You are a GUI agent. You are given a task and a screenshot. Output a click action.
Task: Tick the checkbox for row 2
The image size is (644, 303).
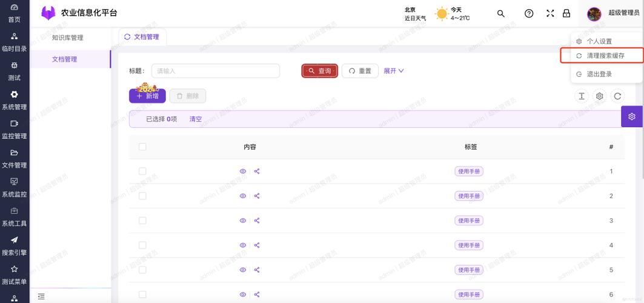pyautogui.click(x=142, y=196)
